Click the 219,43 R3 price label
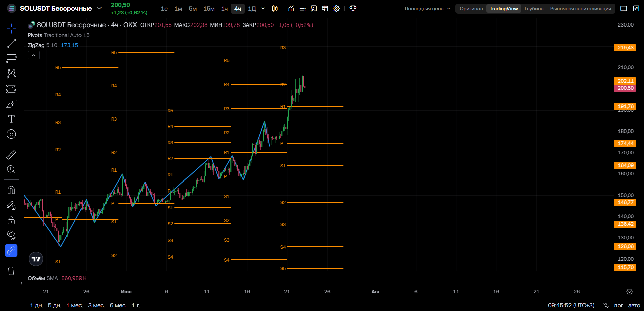Screen dimensions: 644x311 (625, 48)
